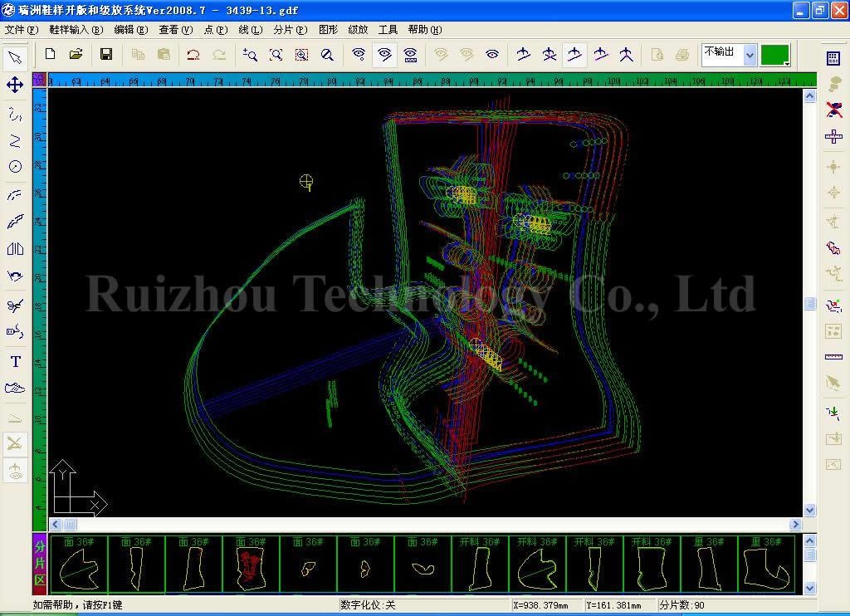Open the 文件(F) menu
This screenshot has width=850, height=616.
22,30
